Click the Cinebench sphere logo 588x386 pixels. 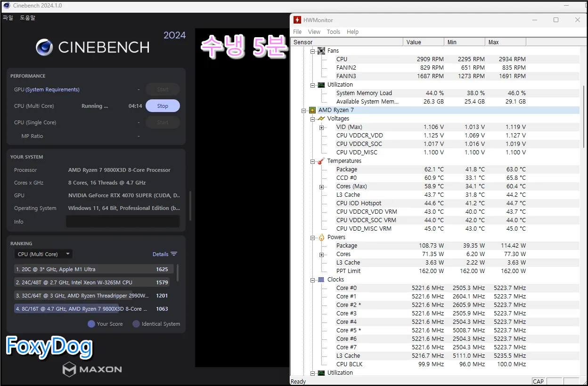[x=44, y=47]
